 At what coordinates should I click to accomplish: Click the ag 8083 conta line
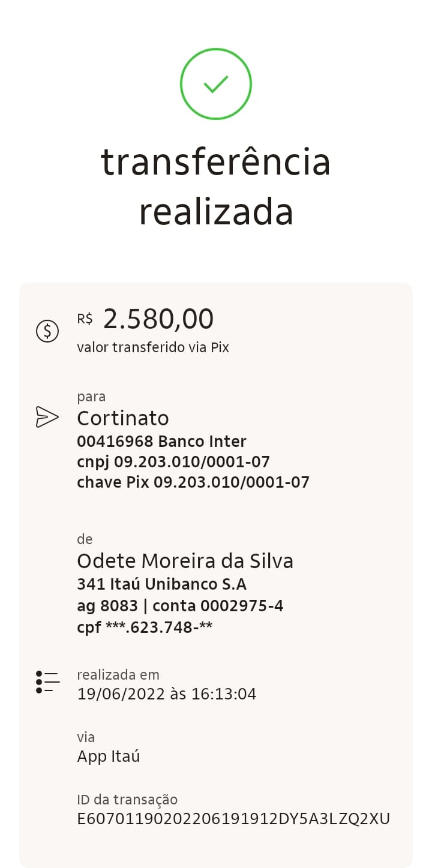180,606
